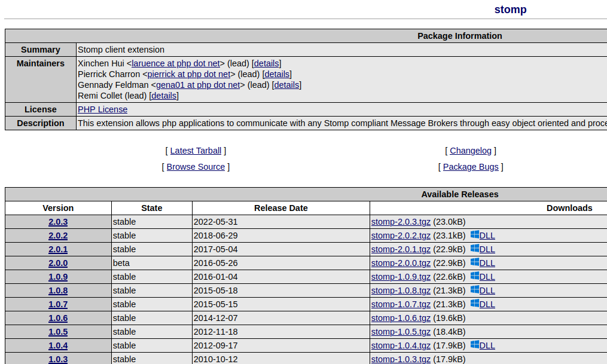View details for maintainer Pierrick Charron
Image resolution: width=607 pixels, height=364 pixels.
[x=277, y=74]
